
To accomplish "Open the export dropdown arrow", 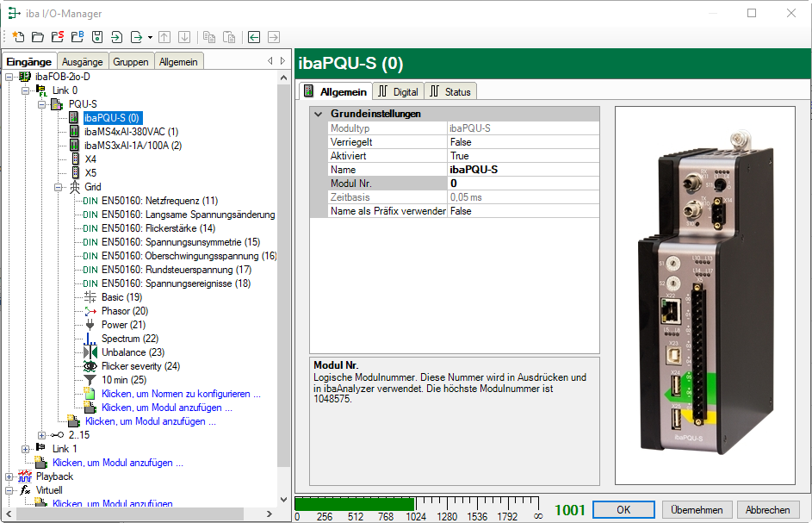I will click(x=150, y=37).
